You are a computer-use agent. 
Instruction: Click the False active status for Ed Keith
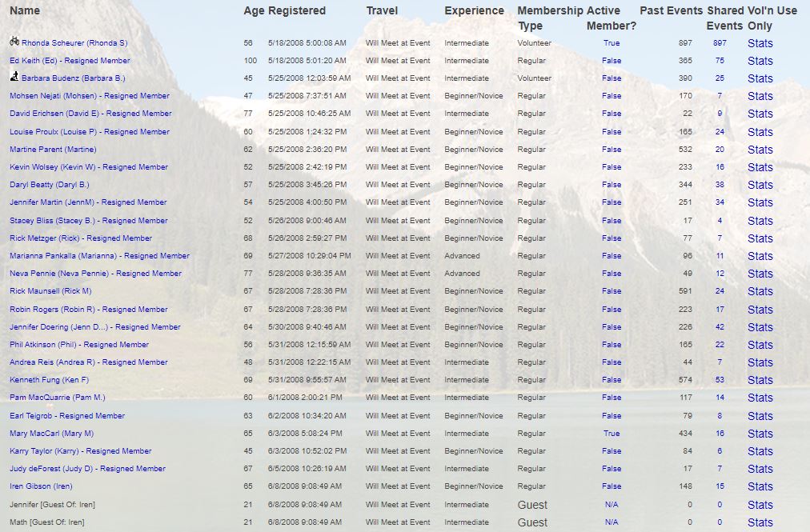tap(612, 61)
